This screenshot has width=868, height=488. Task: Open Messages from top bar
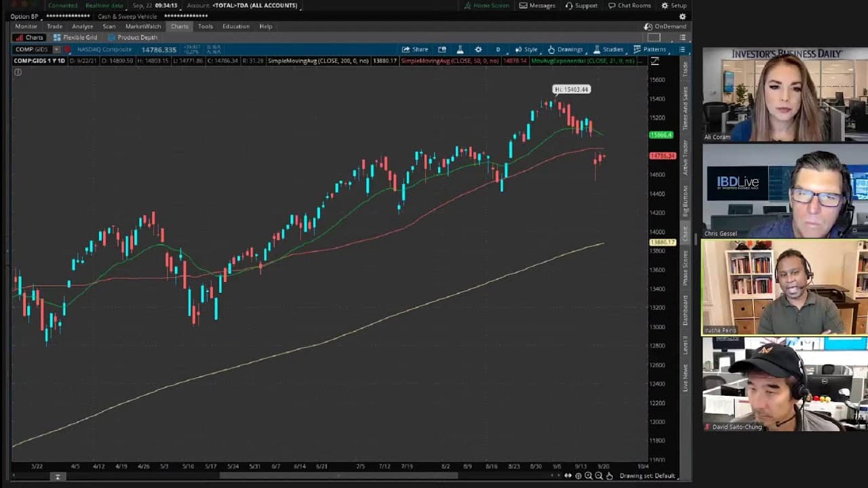click(x=537, y=5)
